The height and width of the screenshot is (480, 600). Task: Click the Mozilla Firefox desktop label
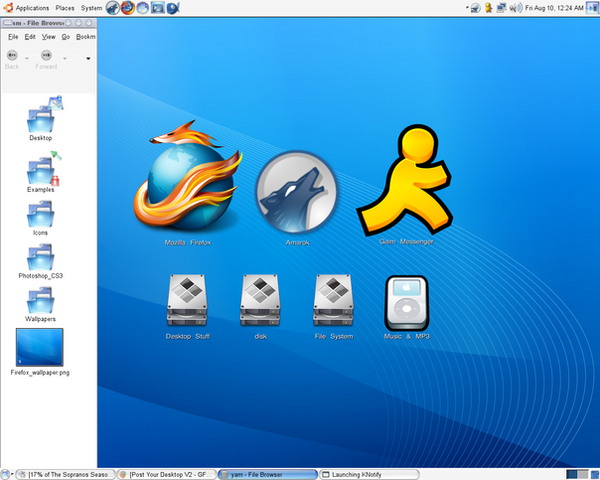tap(188, 242)
